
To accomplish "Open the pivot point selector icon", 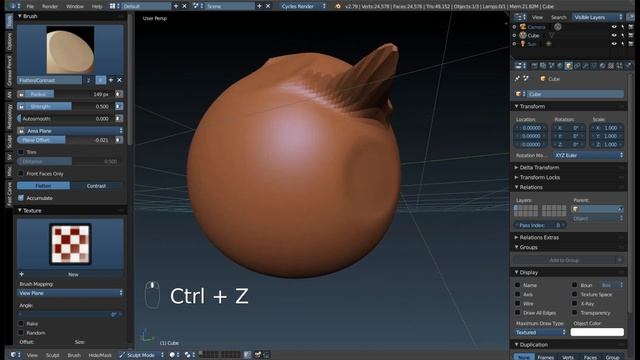I will [190, 355].
